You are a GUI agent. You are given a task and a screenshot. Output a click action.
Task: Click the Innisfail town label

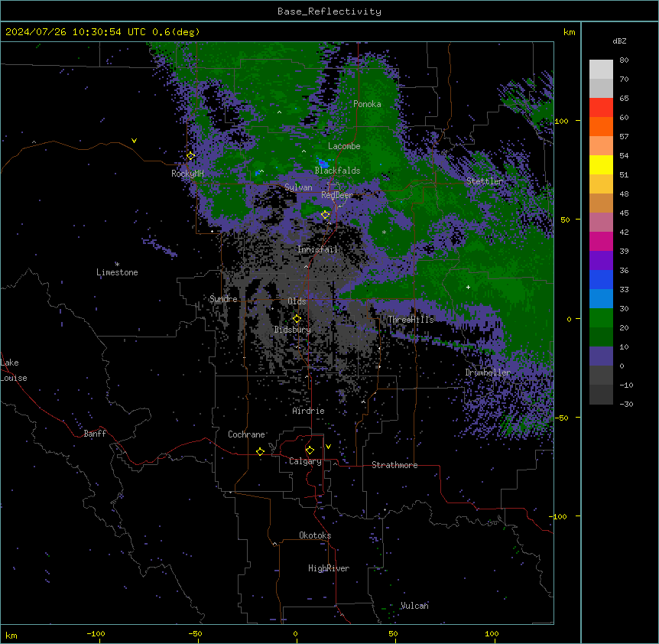(x=317, y=249)
